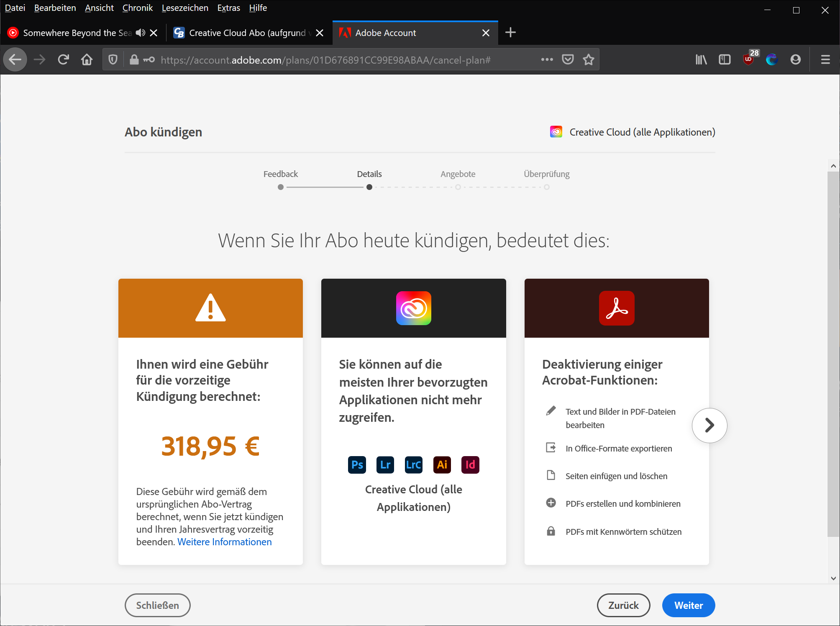Toggle the sidebar view icon

[x=725, y=60]
